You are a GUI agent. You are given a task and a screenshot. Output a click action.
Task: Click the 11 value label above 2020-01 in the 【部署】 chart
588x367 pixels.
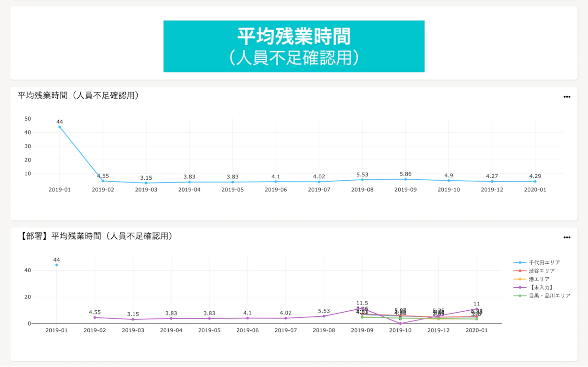pyautogui.click(x=477, y=304)
